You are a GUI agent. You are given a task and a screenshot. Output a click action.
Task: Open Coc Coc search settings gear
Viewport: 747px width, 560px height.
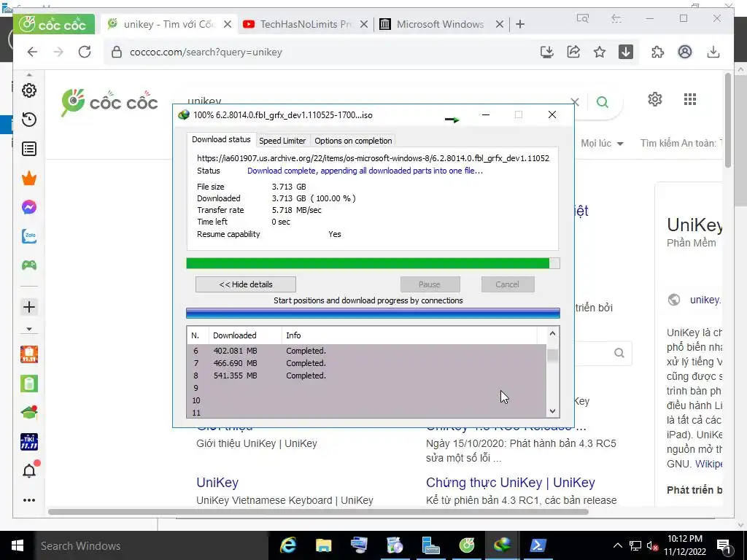[x=655, y=99]
